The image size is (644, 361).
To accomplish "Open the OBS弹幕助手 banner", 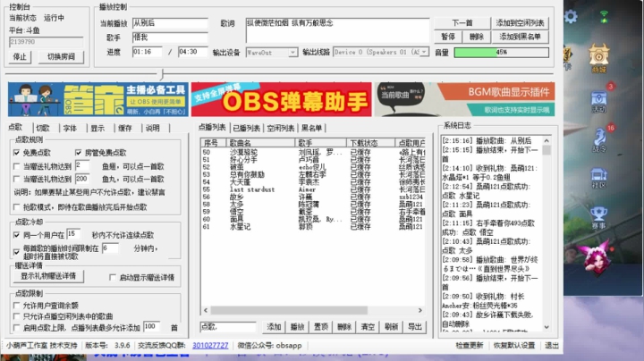I will tap(282, 100).
